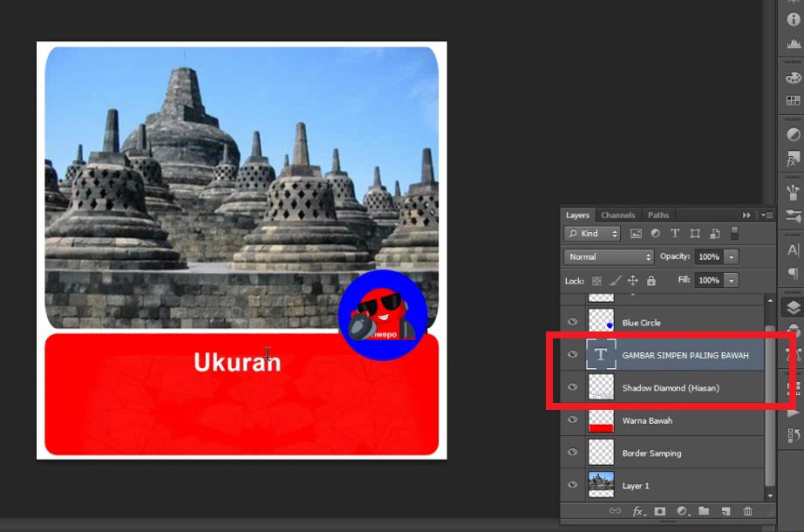Click the Delete layer trash icon
Image resolution: width=804 pixels, height=532 pixels.
[x=747, y=511]
